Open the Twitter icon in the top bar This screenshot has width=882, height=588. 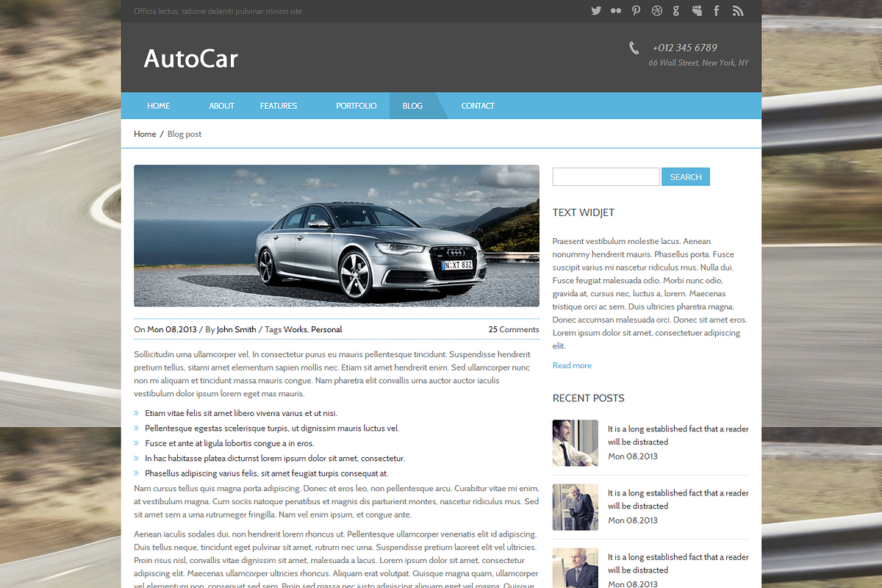coord(596,10)
